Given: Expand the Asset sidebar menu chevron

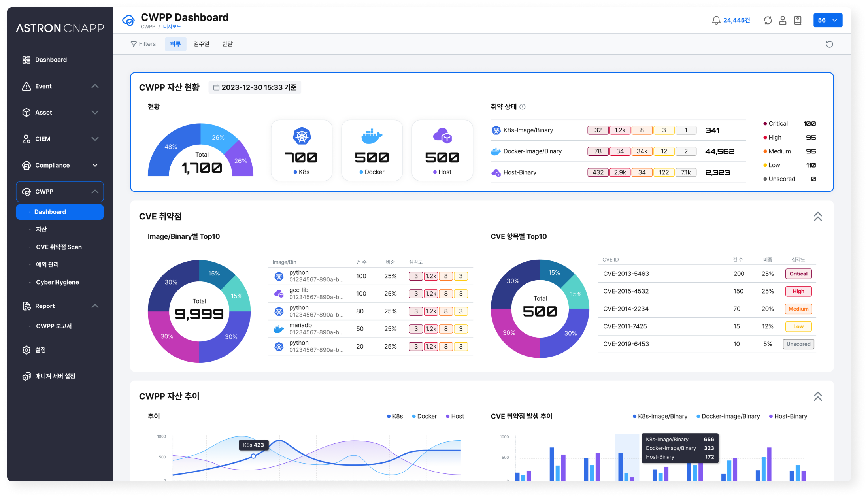Looking at the screenshot, I should 95,113.
